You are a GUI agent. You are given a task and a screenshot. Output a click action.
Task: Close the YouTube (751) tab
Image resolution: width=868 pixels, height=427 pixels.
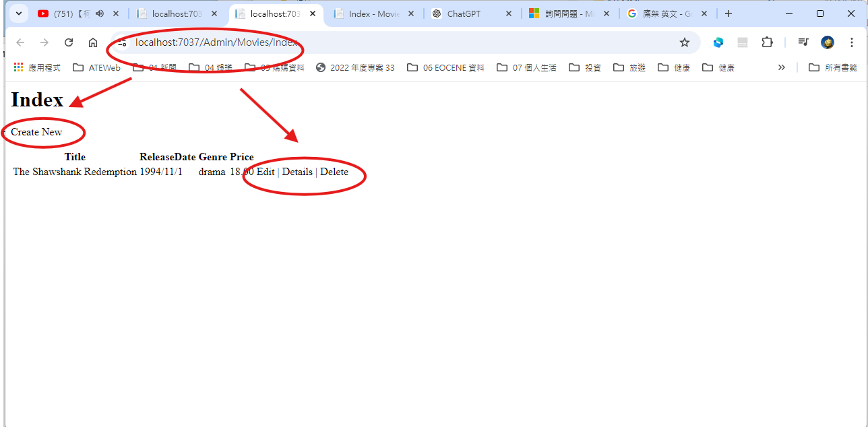(x=116, y=13)
